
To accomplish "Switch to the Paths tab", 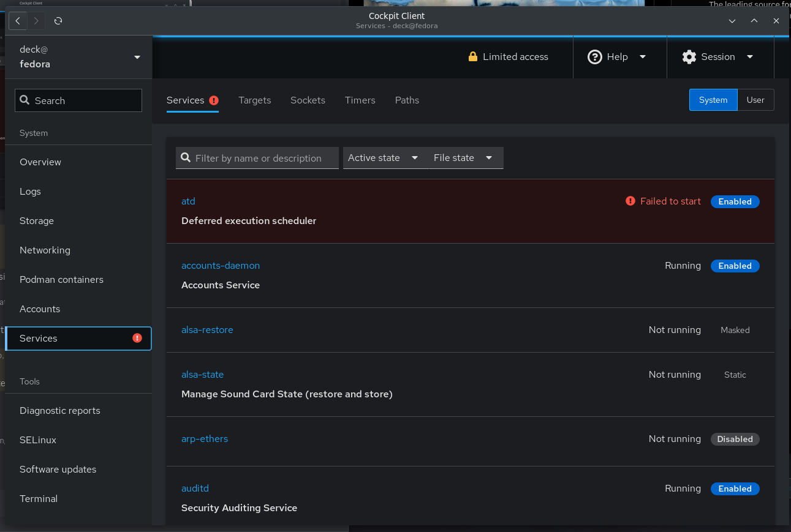I will pyautogui.click(x=407, y=100).
